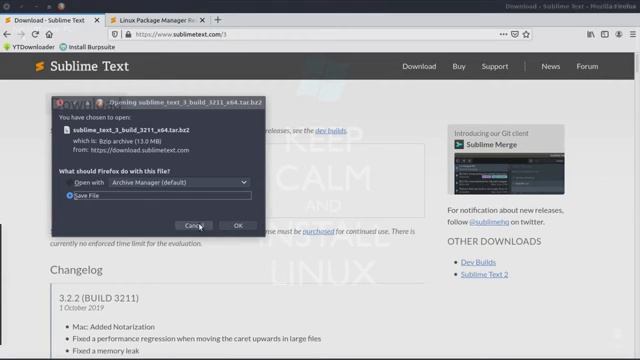Follow the dev builds link in text
The height and width of the screenshot is (360, 640).
(331, 131)
